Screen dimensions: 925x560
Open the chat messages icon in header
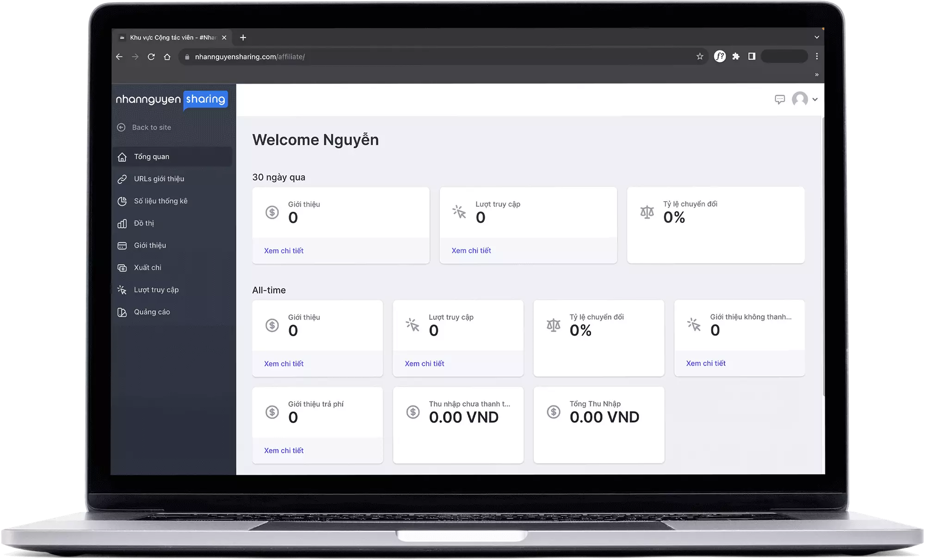[x=780, y=99]
